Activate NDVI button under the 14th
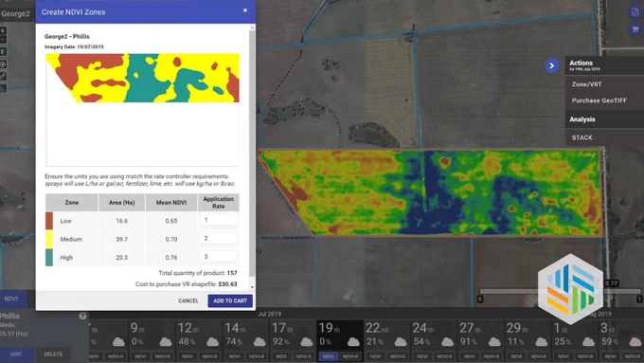This screenshot has height=363, width=644. pyautogui.click(x=235, y=356)
